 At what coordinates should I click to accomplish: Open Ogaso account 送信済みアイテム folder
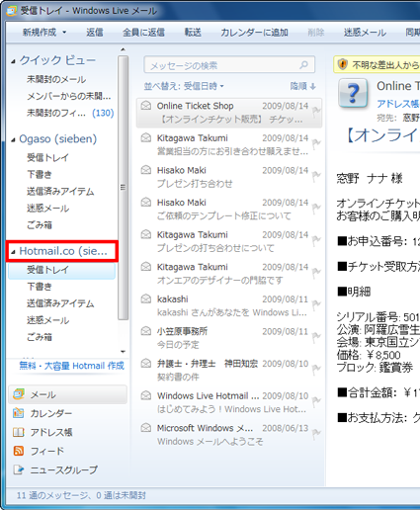coord(60,191)
